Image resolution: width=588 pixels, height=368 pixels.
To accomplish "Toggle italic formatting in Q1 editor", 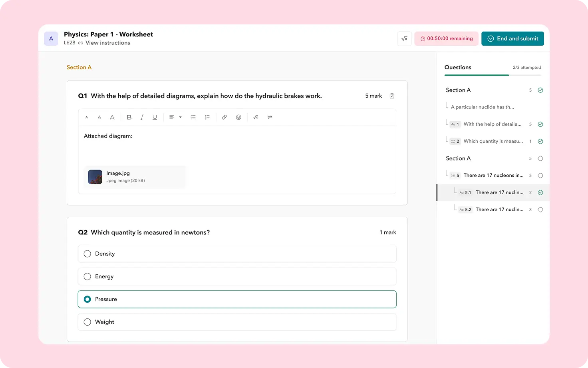I will click(x=142, y=117).
